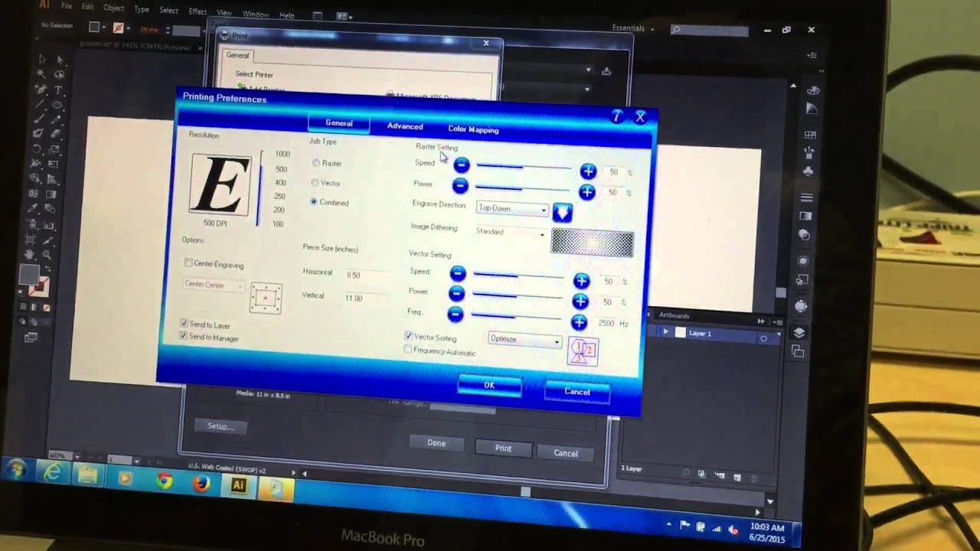Image resolution: width=980 pixels, height=551 pixels.
Task: Increase vector speed with plus button
Action: pos(581,282)
